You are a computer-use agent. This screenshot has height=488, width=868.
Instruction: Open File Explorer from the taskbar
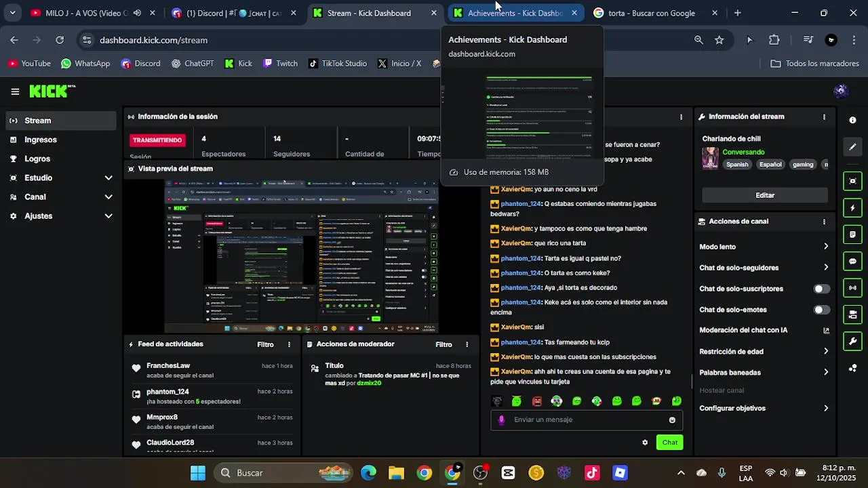point(397,473)
